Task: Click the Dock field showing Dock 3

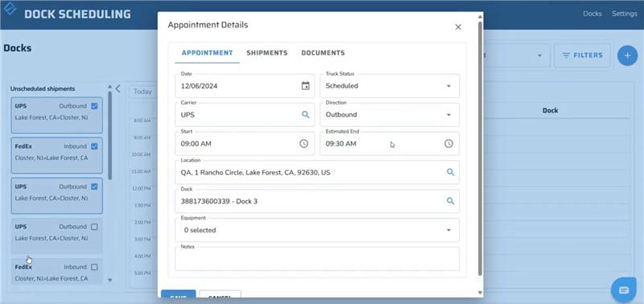Action: click(x=317, y=201)
